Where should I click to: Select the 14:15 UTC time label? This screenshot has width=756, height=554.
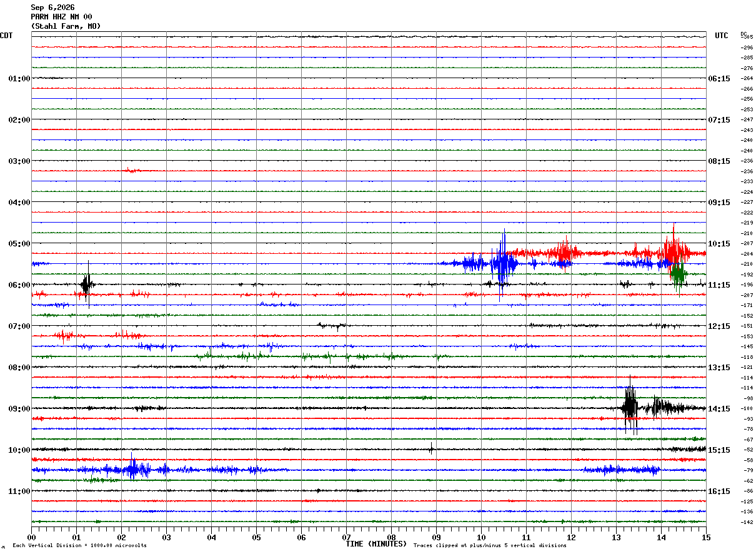click(719, 409)
